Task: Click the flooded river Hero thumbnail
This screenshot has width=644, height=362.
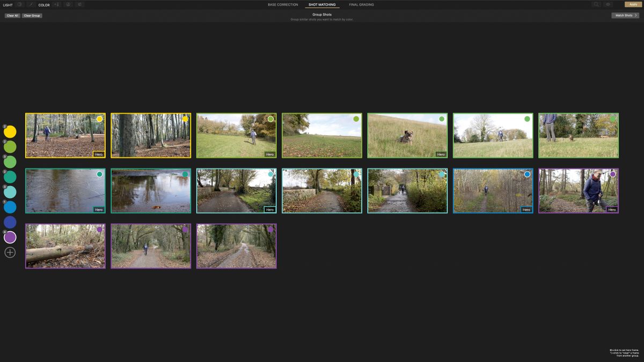Action: 65,190
